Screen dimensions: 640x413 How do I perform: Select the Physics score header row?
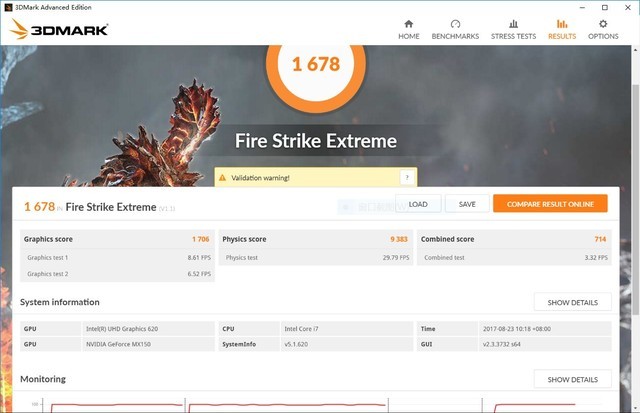point(316,240)
